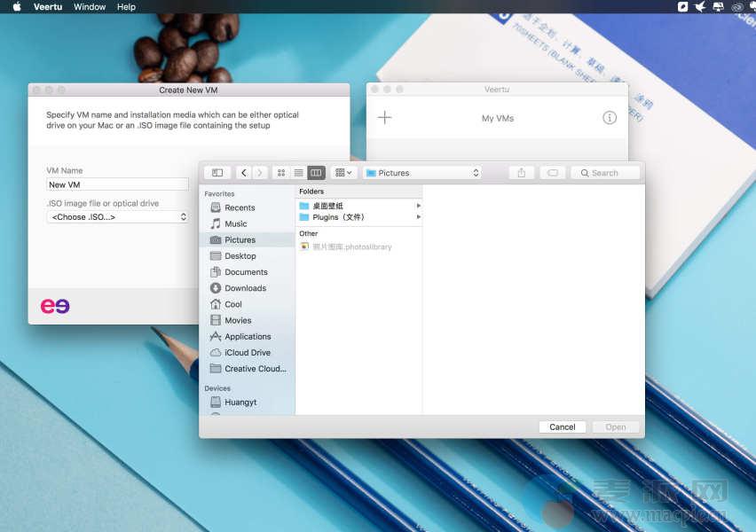The width and height of the screenshot is (756, 532).
Task: Select column view in file dialog
Action: click(316, 173)
